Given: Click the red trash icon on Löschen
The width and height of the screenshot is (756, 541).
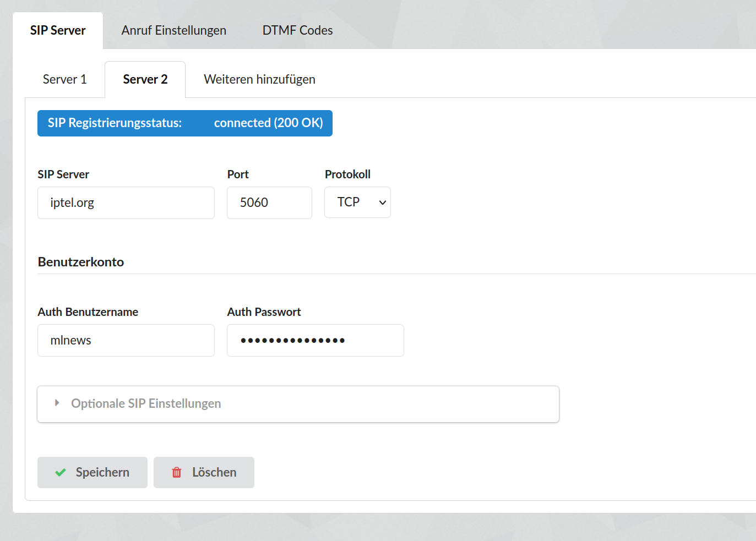Looking at the screenshot, I should 177,472.
